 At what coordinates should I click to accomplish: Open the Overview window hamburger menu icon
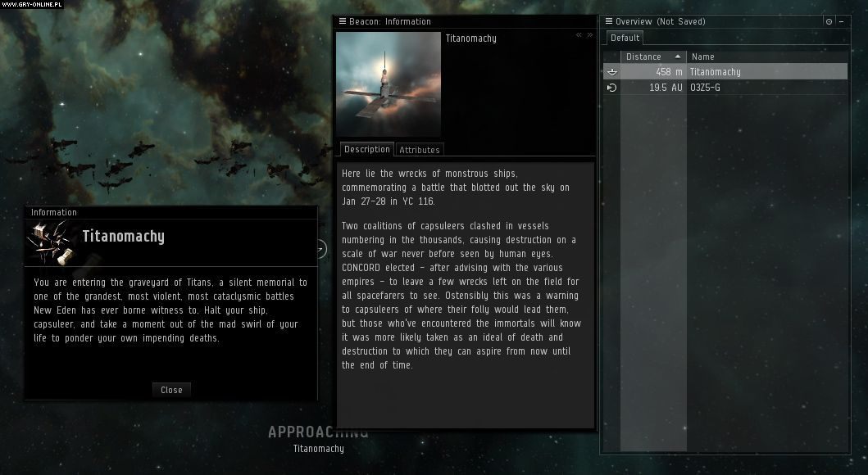(609, 21)
